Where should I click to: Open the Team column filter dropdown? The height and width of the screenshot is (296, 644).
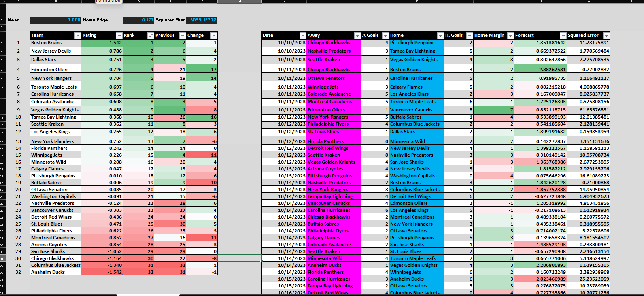78,36
